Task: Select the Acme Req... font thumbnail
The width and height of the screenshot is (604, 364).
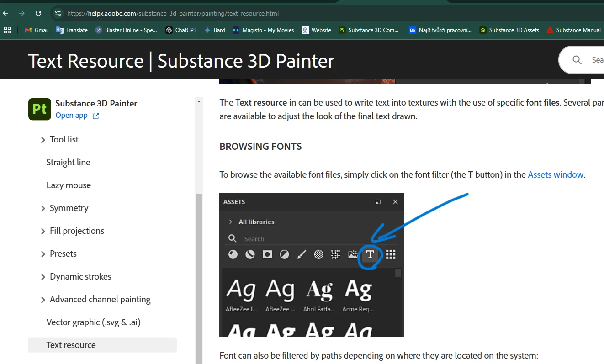Action: [x=358, y=294]
